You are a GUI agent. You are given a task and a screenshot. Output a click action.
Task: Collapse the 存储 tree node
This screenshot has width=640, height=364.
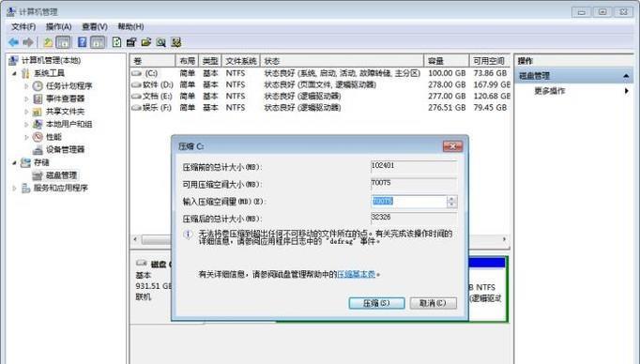(x=14, y=163)
